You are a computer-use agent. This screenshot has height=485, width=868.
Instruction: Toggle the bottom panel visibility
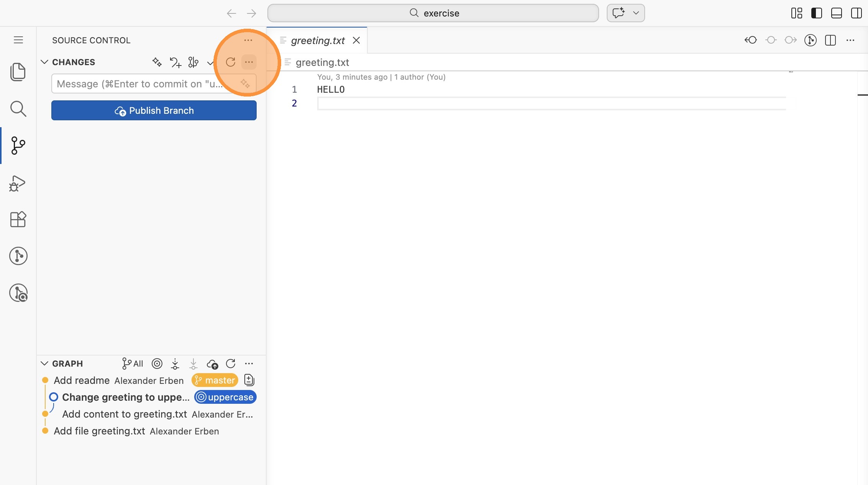(x=836, y=13)
